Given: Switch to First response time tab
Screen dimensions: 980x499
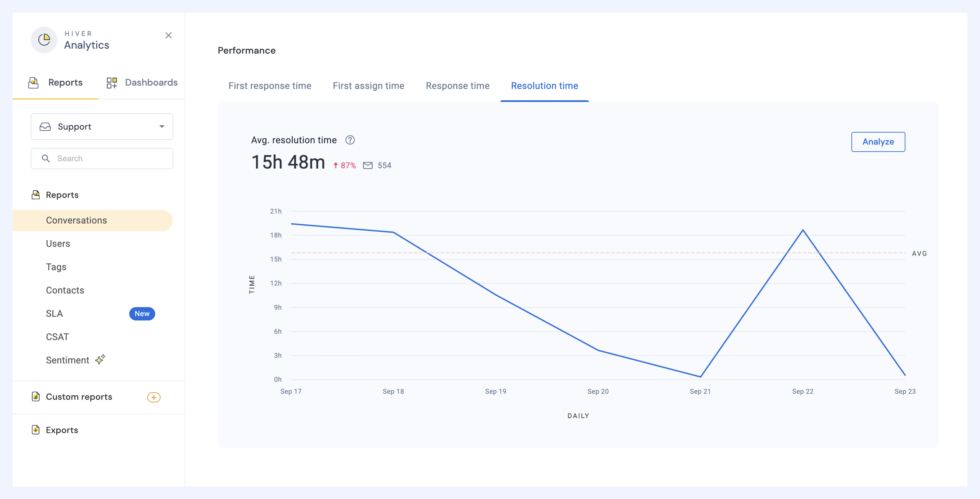Looking at the screenshot, I should point(270,86).
